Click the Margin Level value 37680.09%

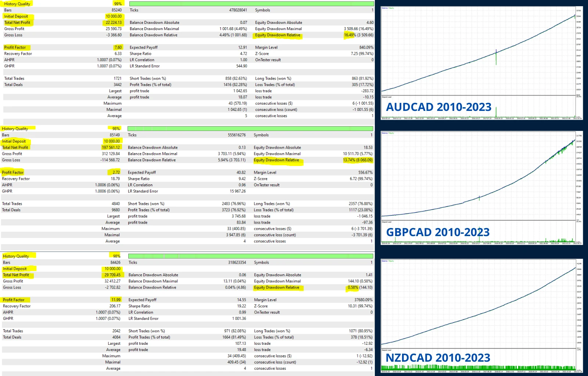tap(363, 300)
